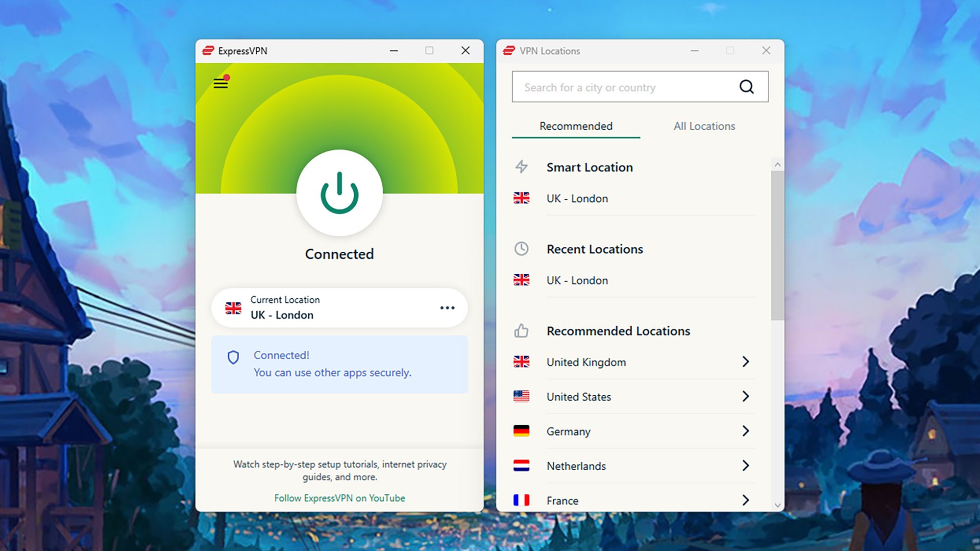
Task: Click the Connected status text
Action: 340,254
